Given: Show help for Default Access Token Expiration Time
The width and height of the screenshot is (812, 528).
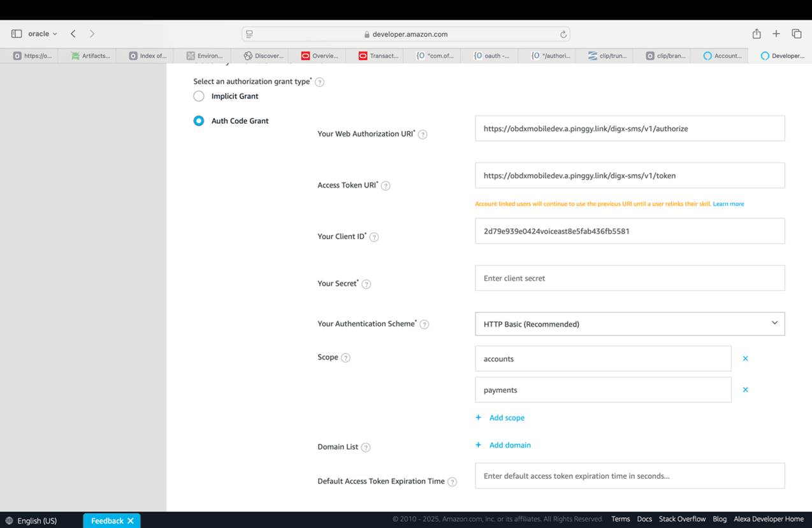Looking at the screenshot, I should (452, 482).
